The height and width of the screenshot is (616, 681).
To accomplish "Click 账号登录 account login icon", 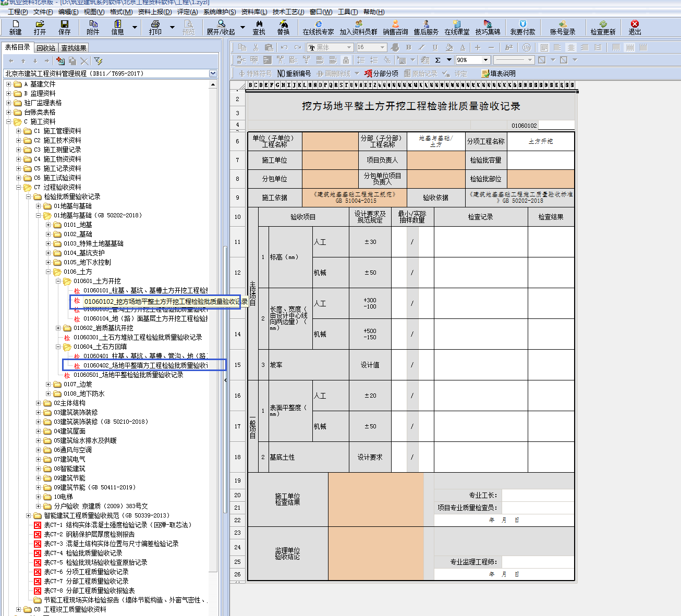I will [x=563, y=27].
